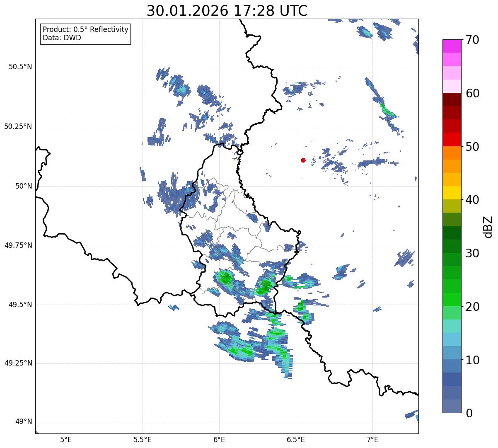Select the yellow 40 dBZ colorbar segment
The height and width of the screenshot is (448, 498).
coord(452,193)
